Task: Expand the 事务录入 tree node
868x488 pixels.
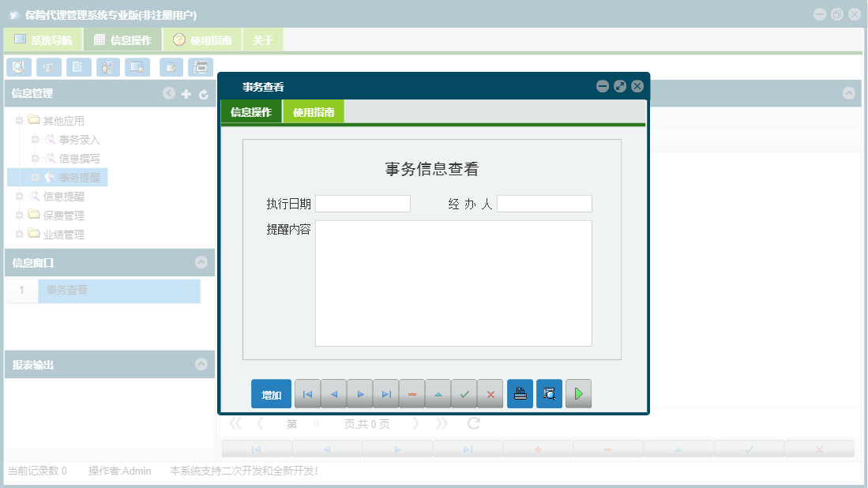Action: [35, 140]
